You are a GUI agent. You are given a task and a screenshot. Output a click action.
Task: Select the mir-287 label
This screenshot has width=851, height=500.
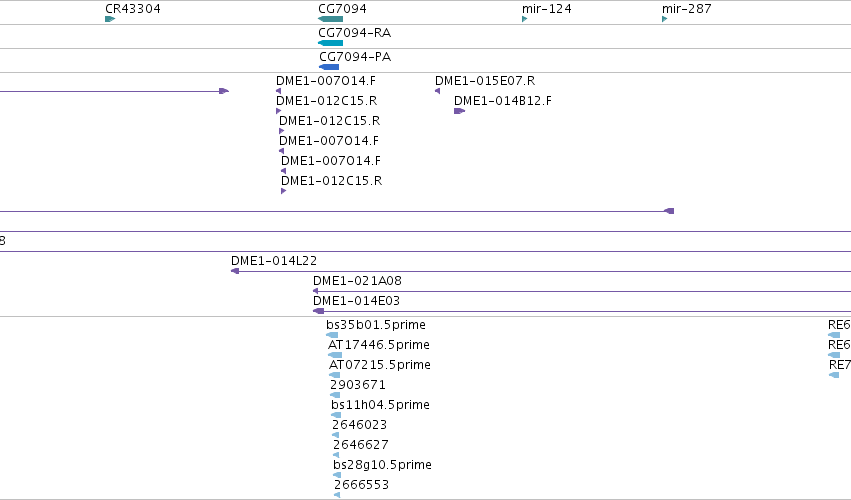[687, 9]
